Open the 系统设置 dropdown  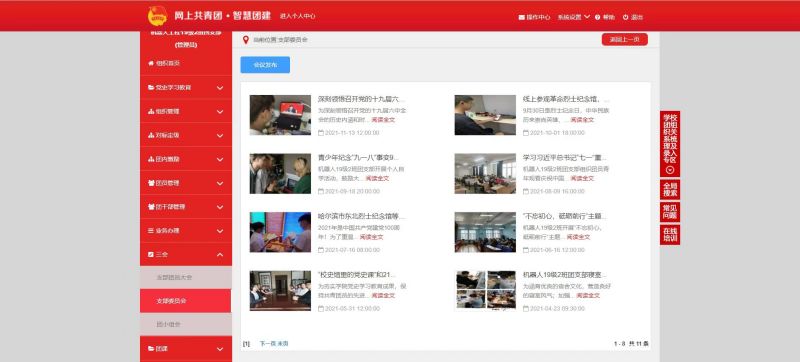[573, 17]
